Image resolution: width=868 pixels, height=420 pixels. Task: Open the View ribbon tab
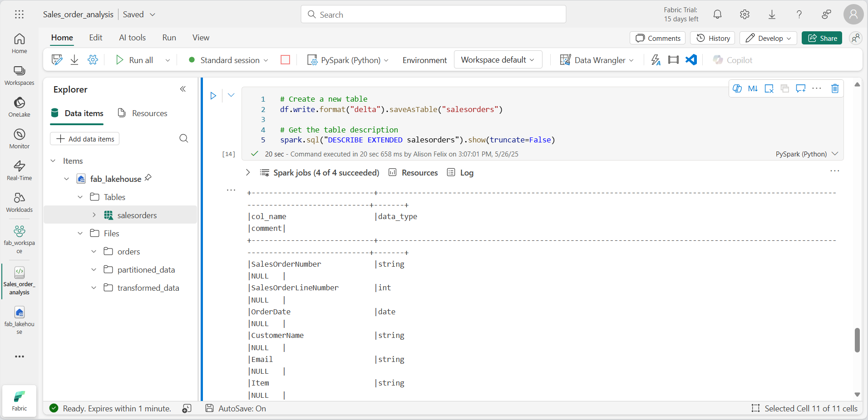[201, 38]
